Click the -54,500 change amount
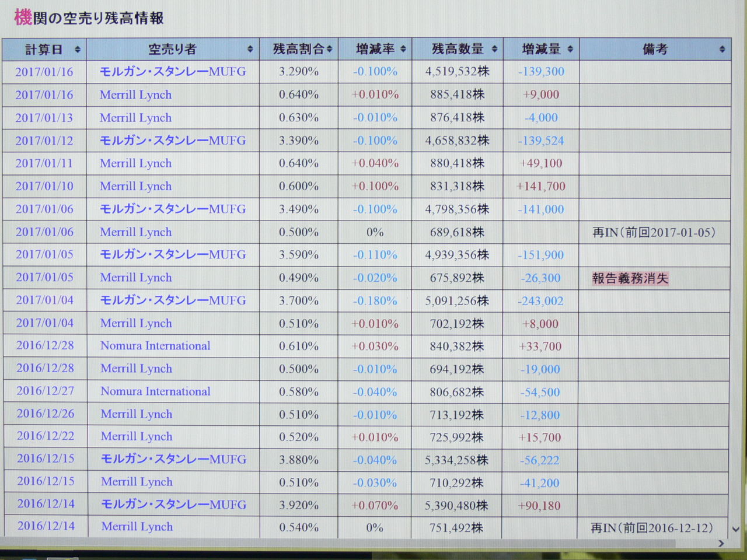The width and height of the screenshot is (747, 560). tap(540, 393)
